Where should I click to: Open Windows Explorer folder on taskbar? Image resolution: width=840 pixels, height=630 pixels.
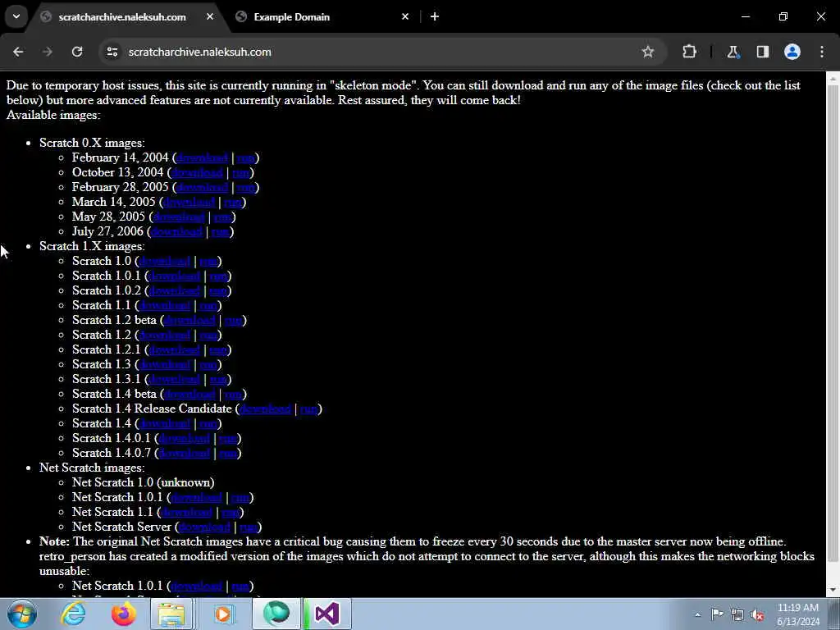pos(171,614)
